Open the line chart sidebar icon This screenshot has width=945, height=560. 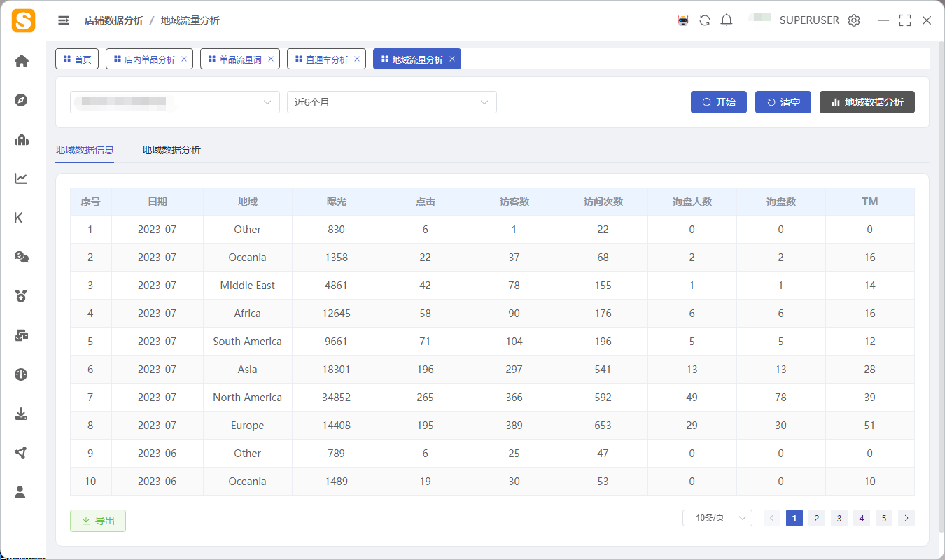tap(21, 178)
